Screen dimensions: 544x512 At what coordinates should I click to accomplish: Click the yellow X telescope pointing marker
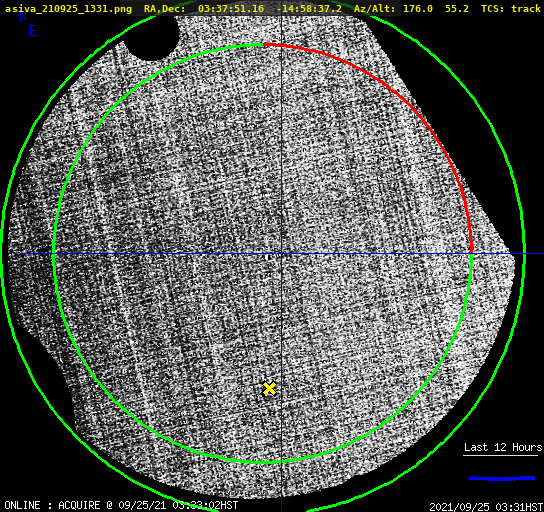pyautogui.click(x=269, y=389)
